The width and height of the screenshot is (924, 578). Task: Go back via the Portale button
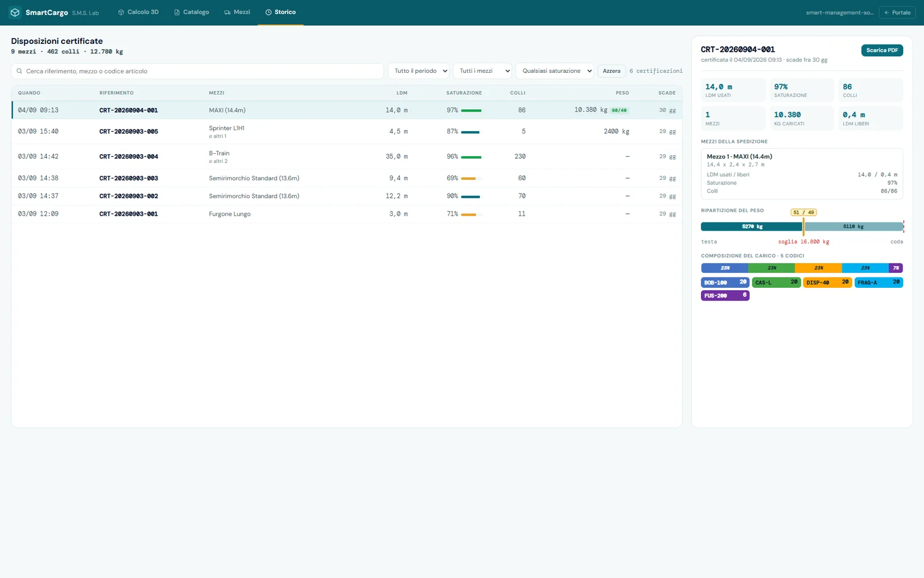(x=897, y=13)
